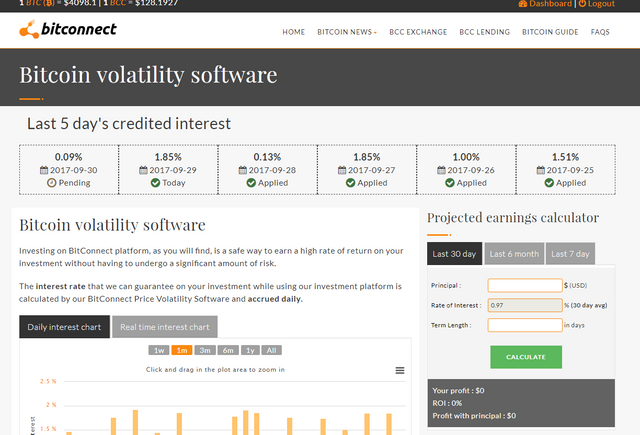Click the green check icon next to Today
This screenshot has width=640, height=435.
(x=155, y=183)
